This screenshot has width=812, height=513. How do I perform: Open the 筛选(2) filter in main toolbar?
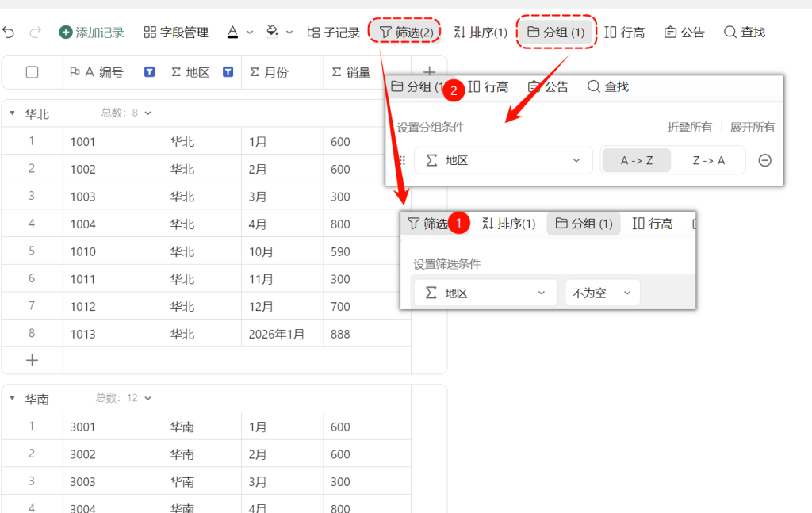[x=405, y=32]
